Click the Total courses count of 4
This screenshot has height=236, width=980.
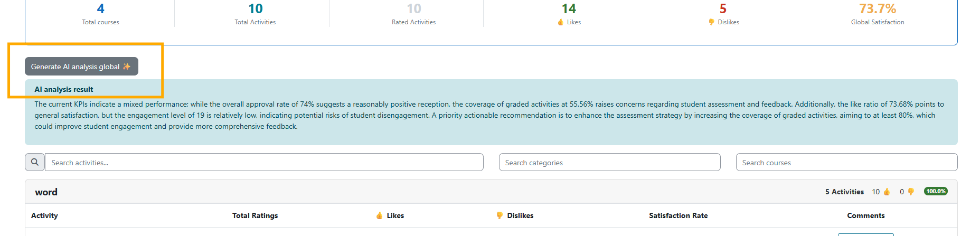pyautogui.click(x=100, y=9)
